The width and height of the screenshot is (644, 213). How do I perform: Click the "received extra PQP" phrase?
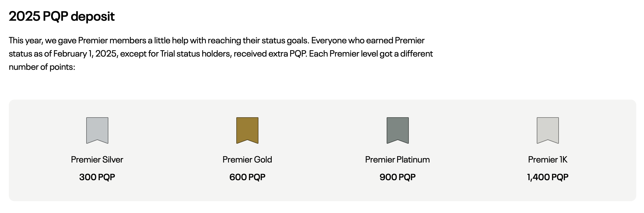(x=270, y=54)
